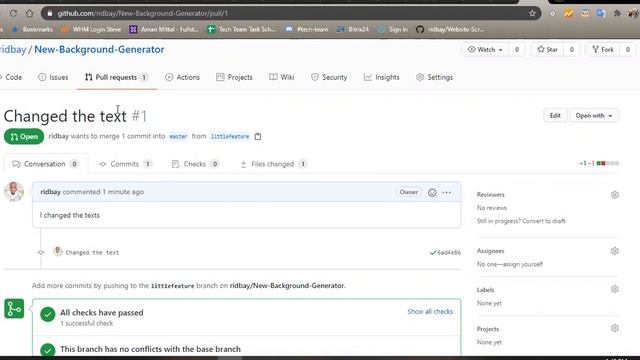The height and width of the screenshot is (360, 640).
Task: Click the Fork count number
Action: point(627,49)
